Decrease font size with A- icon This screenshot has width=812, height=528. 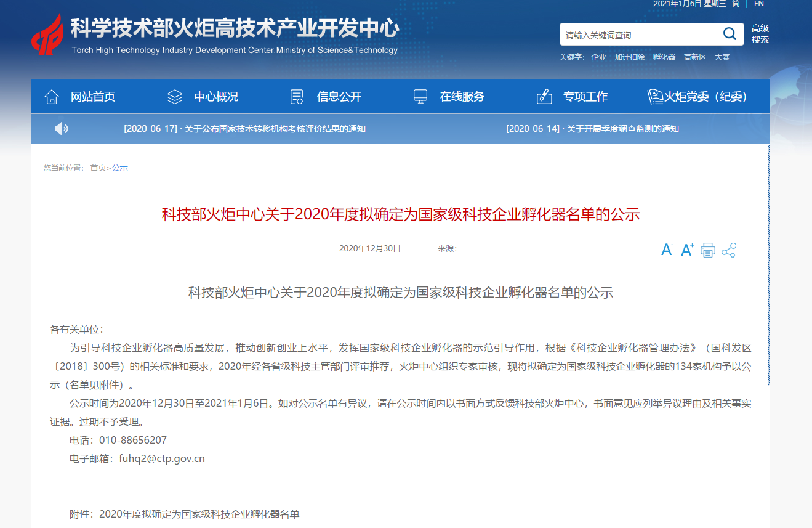pyautogui.click(x=666, y=250)
